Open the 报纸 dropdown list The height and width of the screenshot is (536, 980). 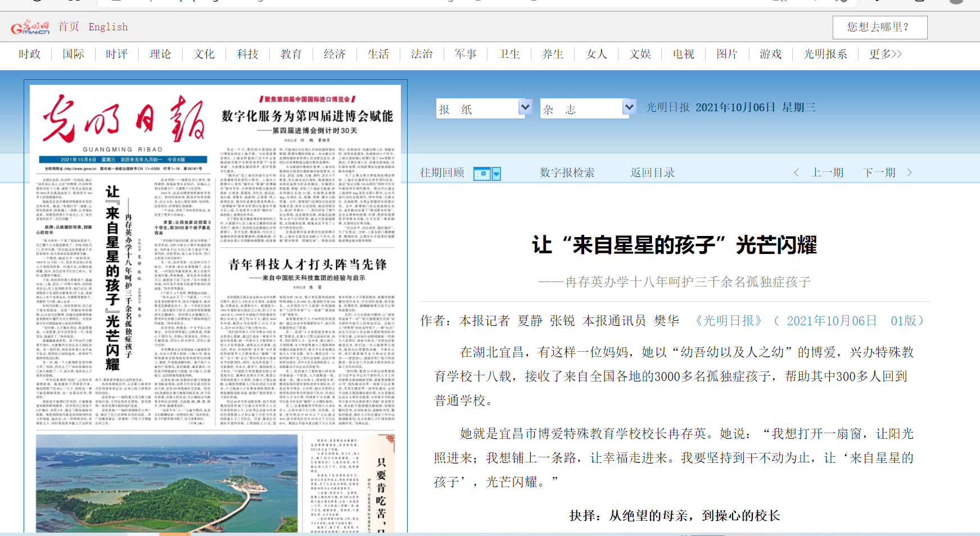pos(484,108)
